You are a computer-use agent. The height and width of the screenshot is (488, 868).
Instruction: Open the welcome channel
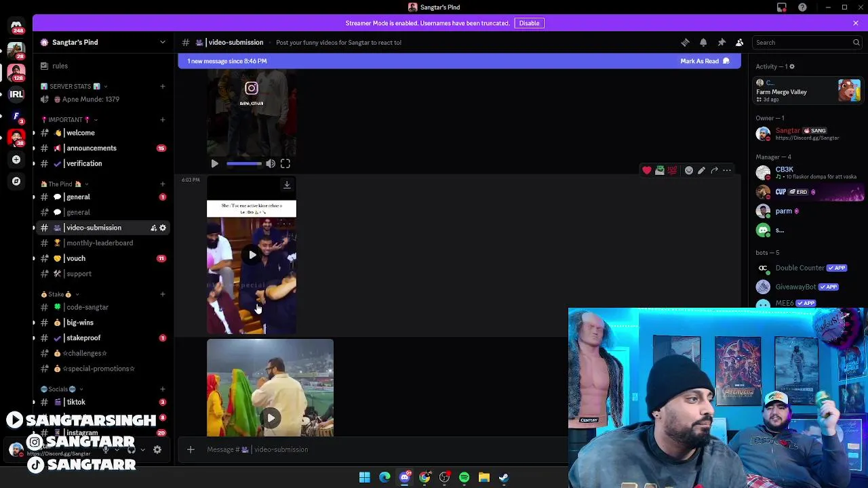pyautogui.click(x=102, y=133)
